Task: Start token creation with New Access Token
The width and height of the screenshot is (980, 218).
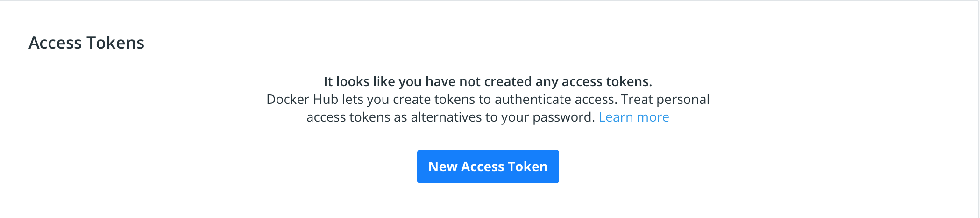Action: point(488,167)
